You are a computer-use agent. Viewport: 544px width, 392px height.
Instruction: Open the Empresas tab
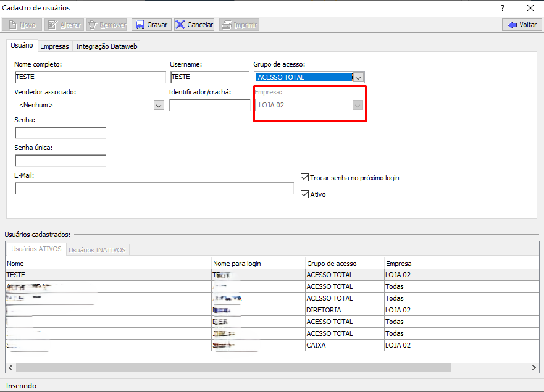pyautogui.click(x=54, y=46)
